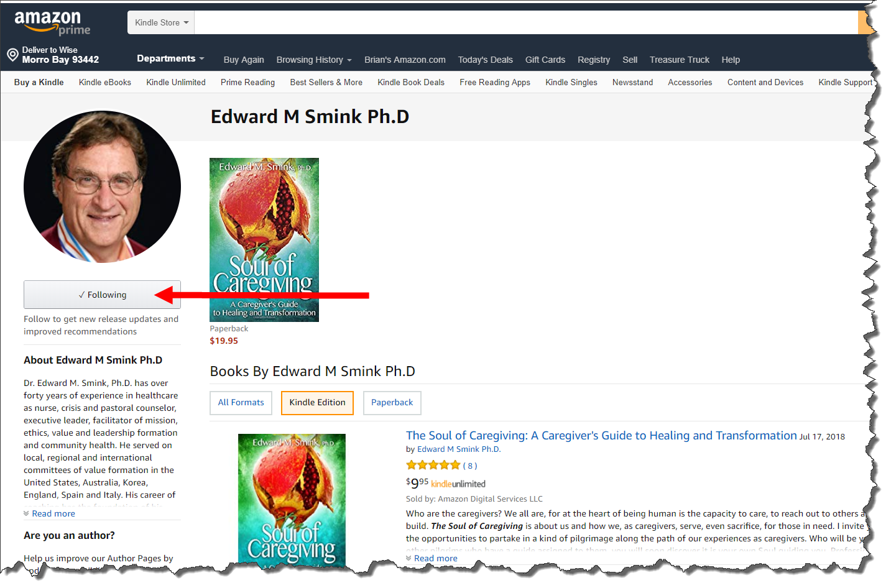Open the Kindle Store search category dropdown
891x588 pixels.
(x=161, y=22)
